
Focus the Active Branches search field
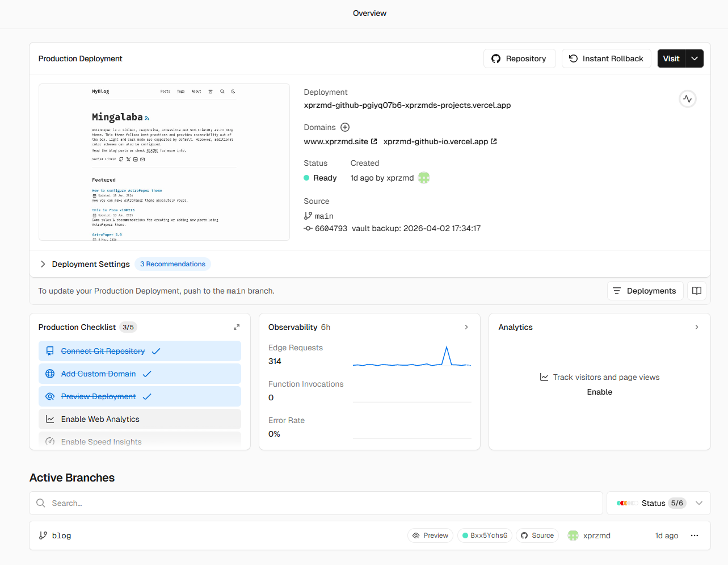316,503
